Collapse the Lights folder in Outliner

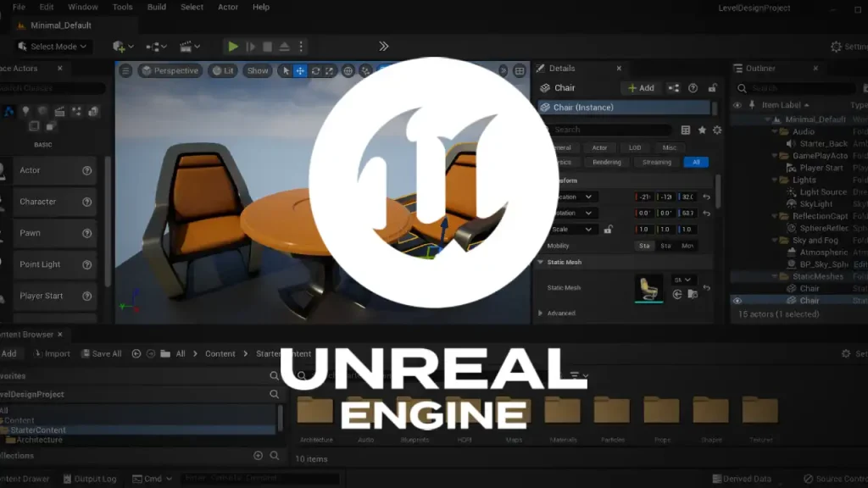point(775,180)
